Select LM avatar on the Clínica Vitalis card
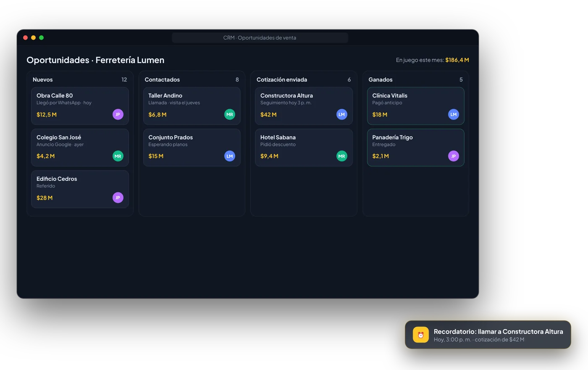 454,114
